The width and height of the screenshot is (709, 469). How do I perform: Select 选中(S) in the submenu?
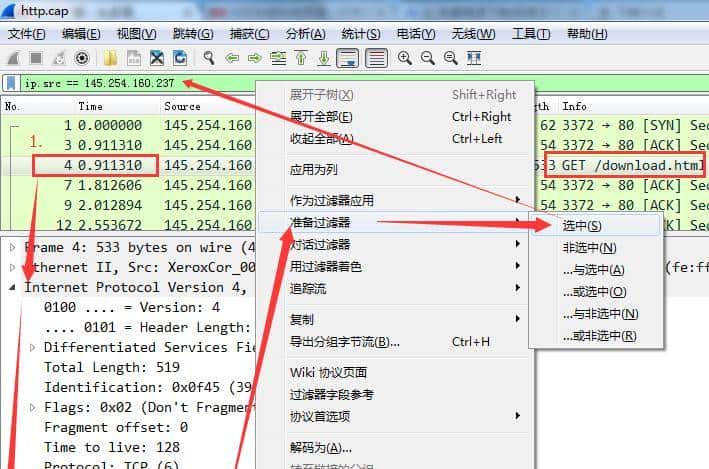coord(596,226)
